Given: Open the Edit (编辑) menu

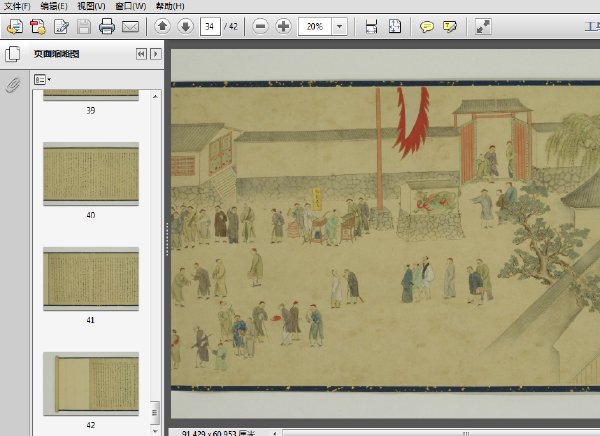Looking at the screenshot, I should [54, 6].
